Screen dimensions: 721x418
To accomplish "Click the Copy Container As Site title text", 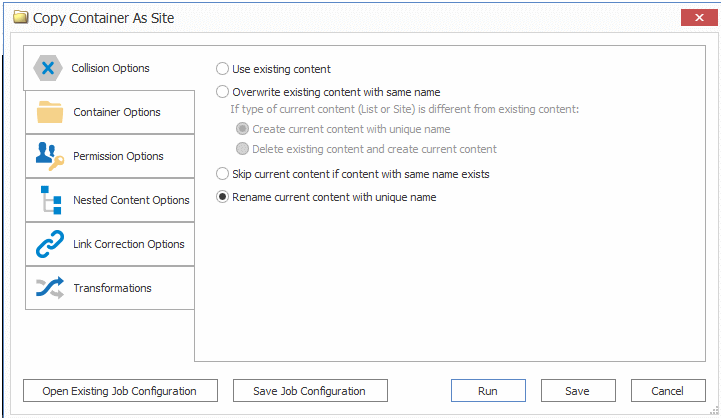I will [x=103, y=18].
